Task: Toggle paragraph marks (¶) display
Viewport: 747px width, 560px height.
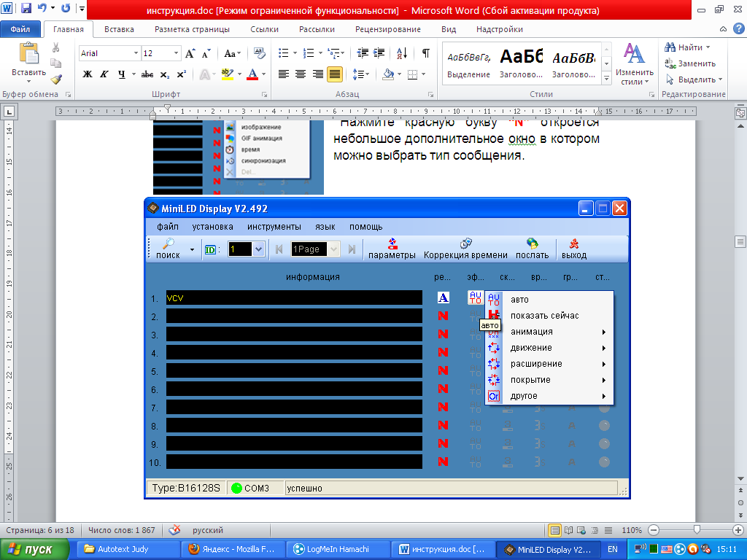Action: tap(426, 53)
